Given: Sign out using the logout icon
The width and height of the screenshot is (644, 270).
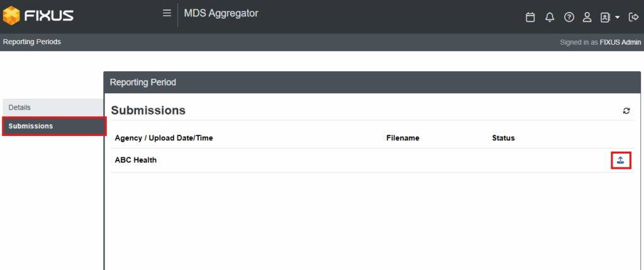Looking at the screenshot, I should pyautogui.click(x=633, y=17).
